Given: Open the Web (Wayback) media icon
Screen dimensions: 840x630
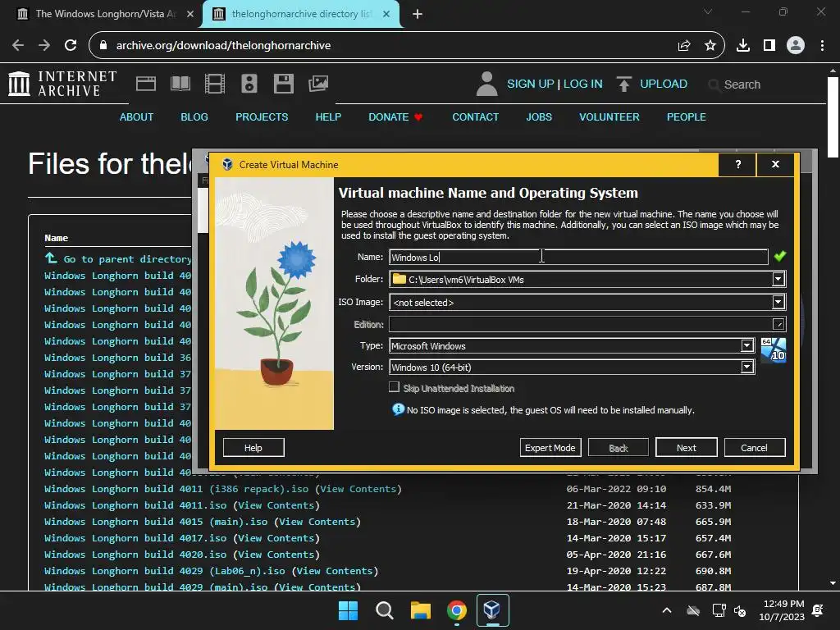Looking at the screenshot, I should pyautogui.click(x=146, y=84).
